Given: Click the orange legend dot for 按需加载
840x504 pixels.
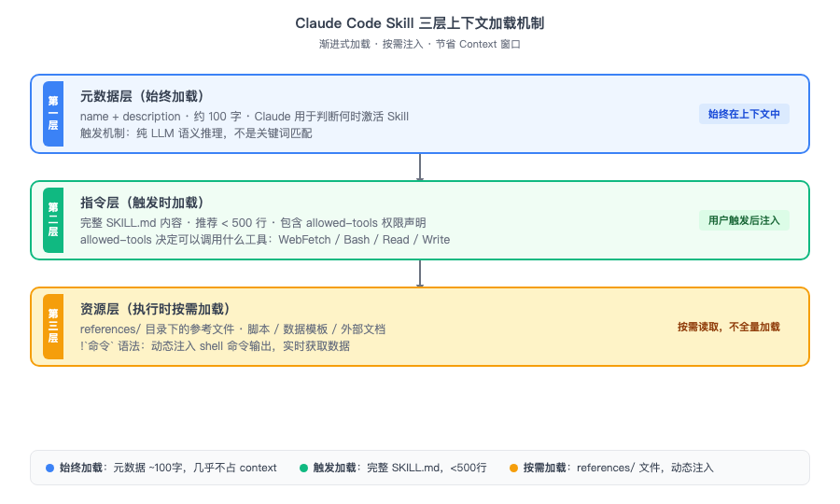Looking at the screenshot, I should 513,469.
